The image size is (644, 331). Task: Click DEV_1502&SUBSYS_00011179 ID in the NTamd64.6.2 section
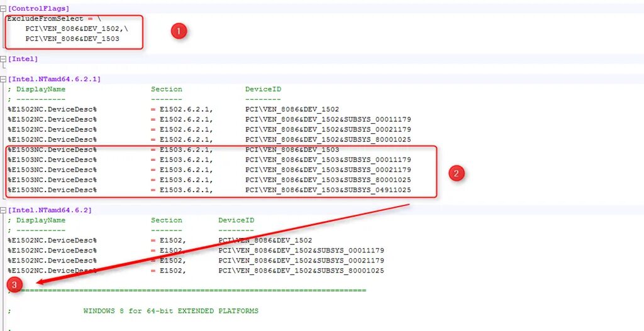[x=301, y=251]
